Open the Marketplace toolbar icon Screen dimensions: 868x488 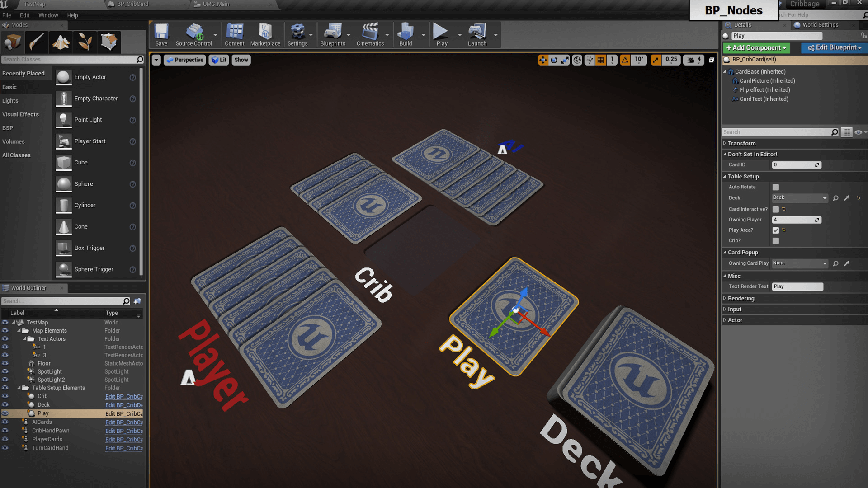tap(265, 35)
